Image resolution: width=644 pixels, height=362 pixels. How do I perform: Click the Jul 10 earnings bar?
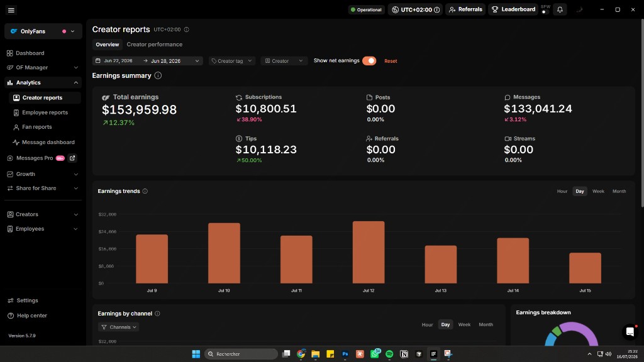224,253
